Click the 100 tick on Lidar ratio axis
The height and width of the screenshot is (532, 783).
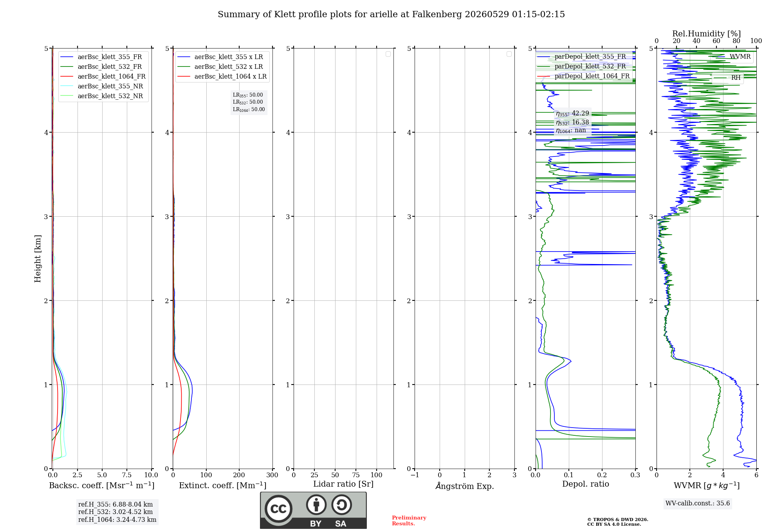pyautogui.click(x=376, y=475)
